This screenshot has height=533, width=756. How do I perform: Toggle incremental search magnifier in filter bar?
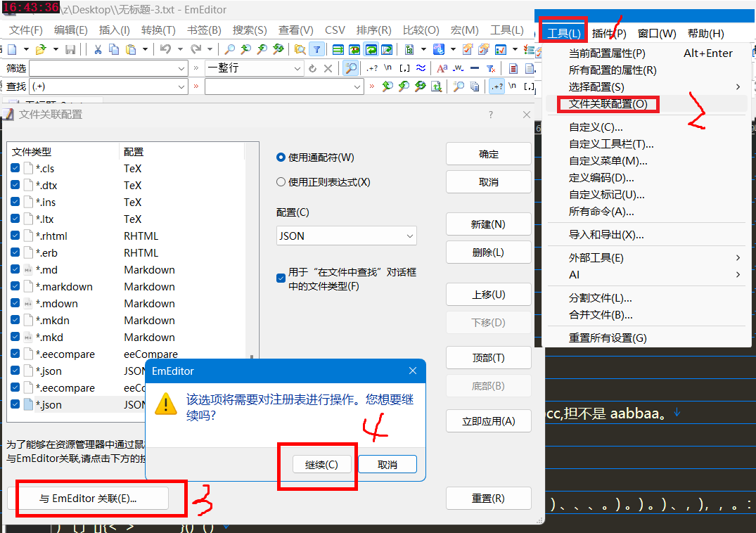click(350, 68)
